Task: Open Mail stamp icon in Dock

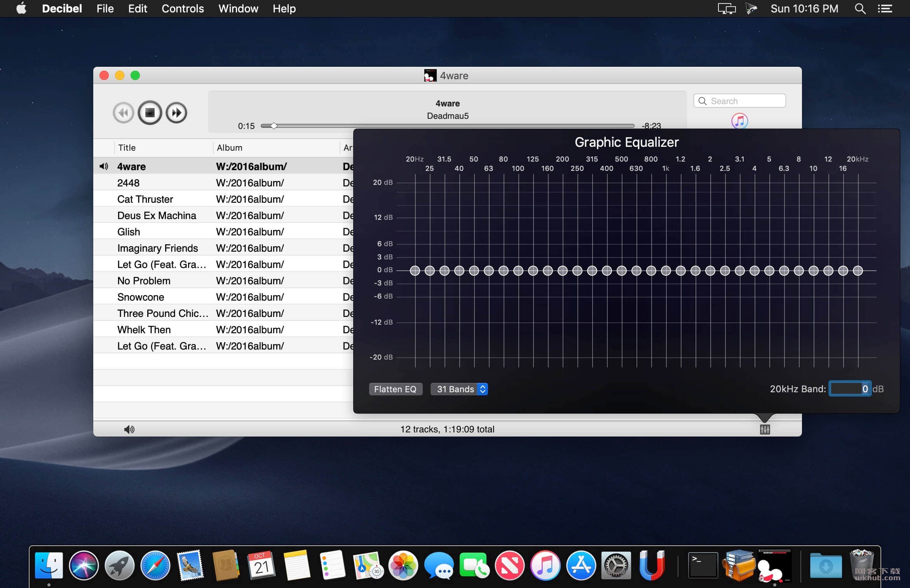Action: point(190,565)
